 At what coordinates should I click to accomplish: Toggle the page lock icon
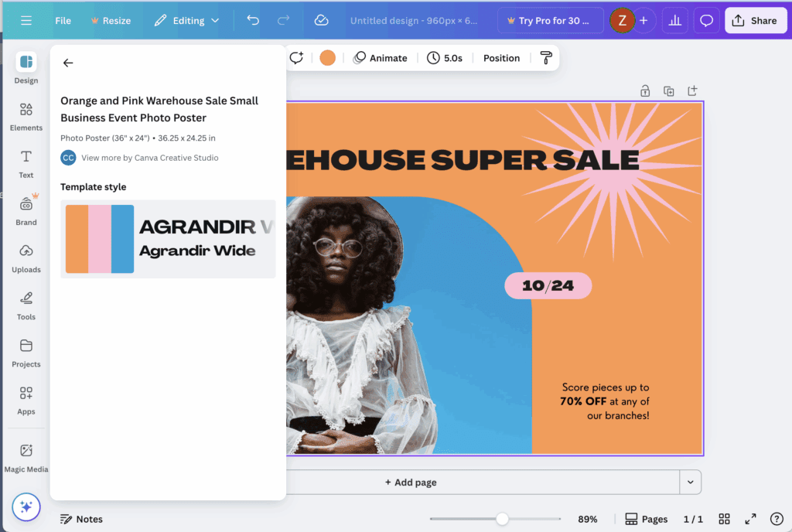(x=645, y=90)
